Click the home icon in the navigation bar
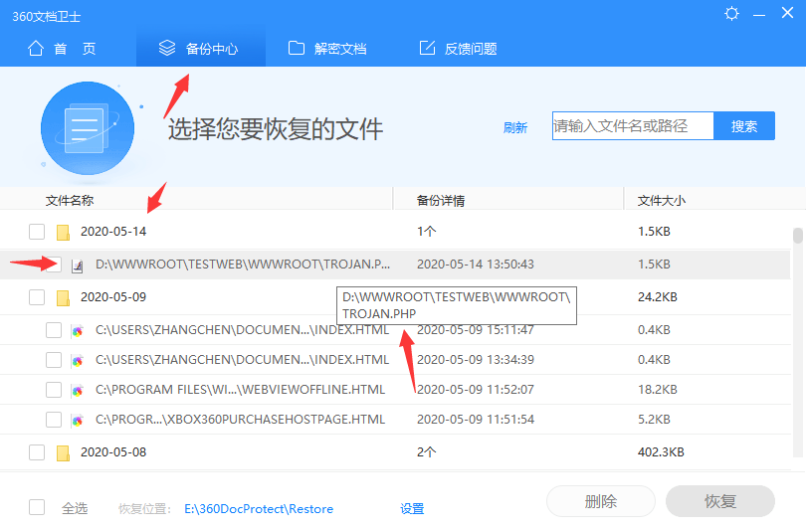The width and height of the screenshot is (806, 532). [36, 49]
